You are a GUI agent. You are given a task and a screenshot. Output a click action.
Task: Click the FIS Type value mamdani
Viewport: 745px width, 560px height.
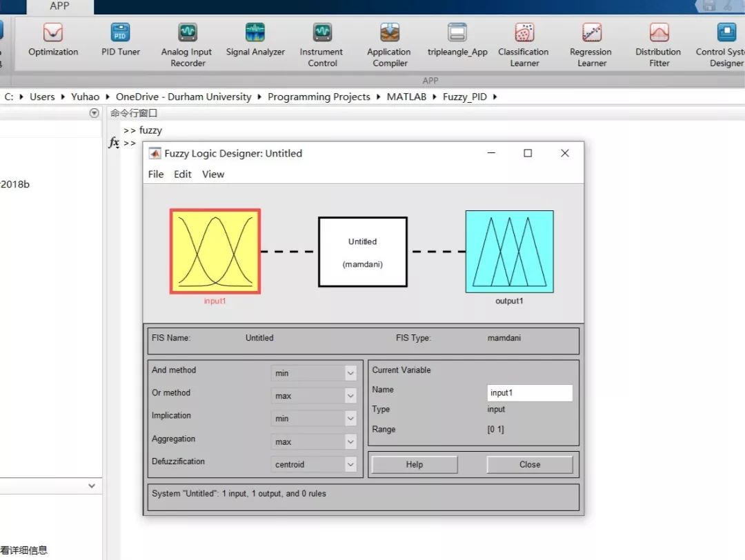pos(504,338)
